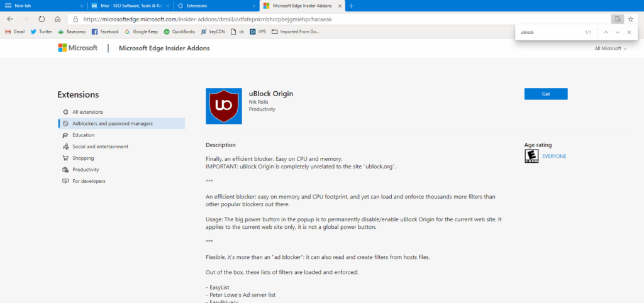Click the forward navigation arrow
The width and height of the screenshot is (644, 303).
(x=26, y=19)
